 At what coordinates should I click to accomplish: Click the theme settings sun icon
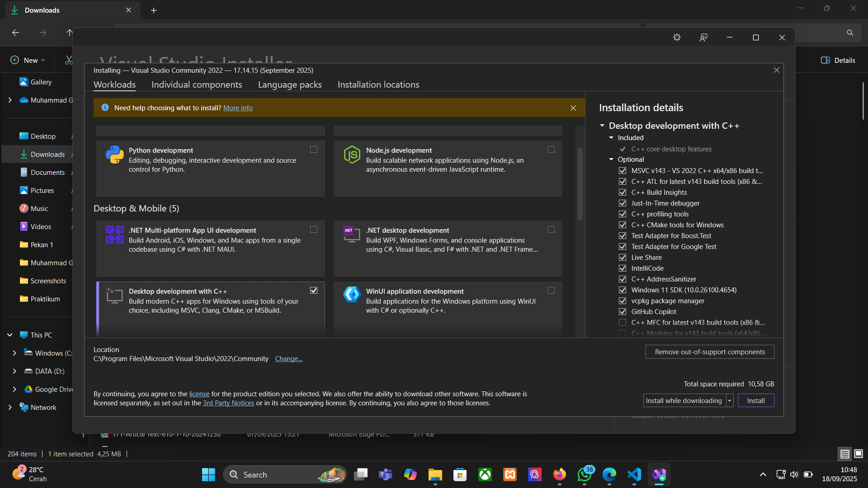pos(677,38)
